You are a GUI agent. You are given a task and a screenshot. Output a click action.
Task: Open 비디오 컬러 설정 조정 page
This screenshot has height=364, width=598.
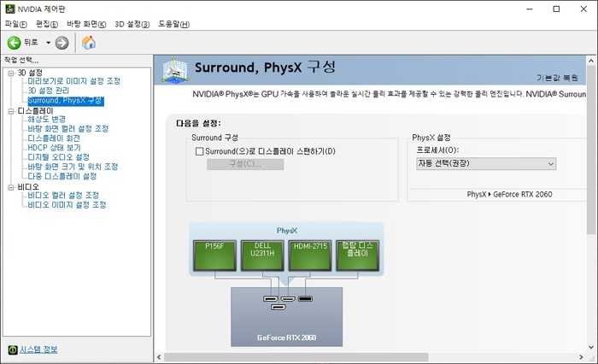63,196
